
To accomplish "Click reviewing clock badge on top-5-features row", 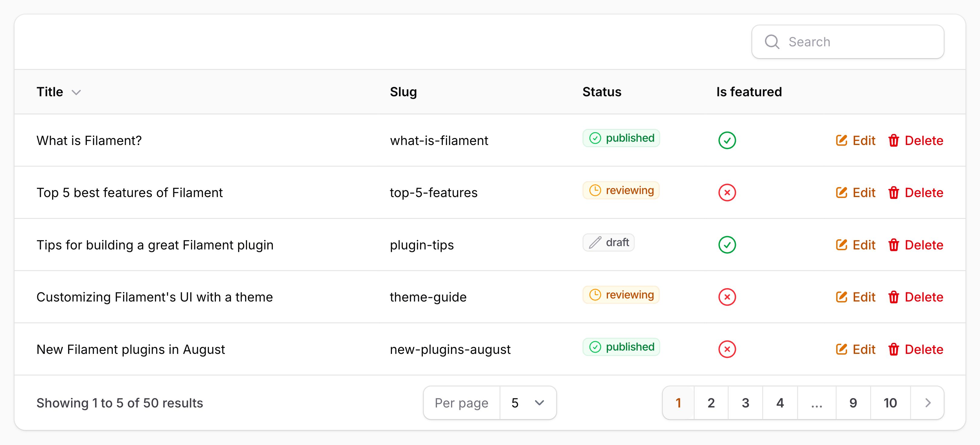I will pos(621,190).
